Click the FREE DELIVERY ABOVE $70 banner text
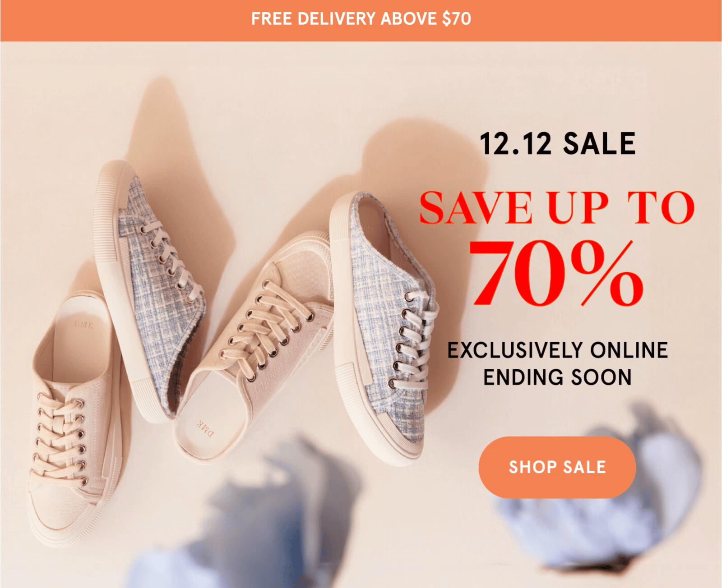Viewport: 722px width, 588px height. pos(361,19)
